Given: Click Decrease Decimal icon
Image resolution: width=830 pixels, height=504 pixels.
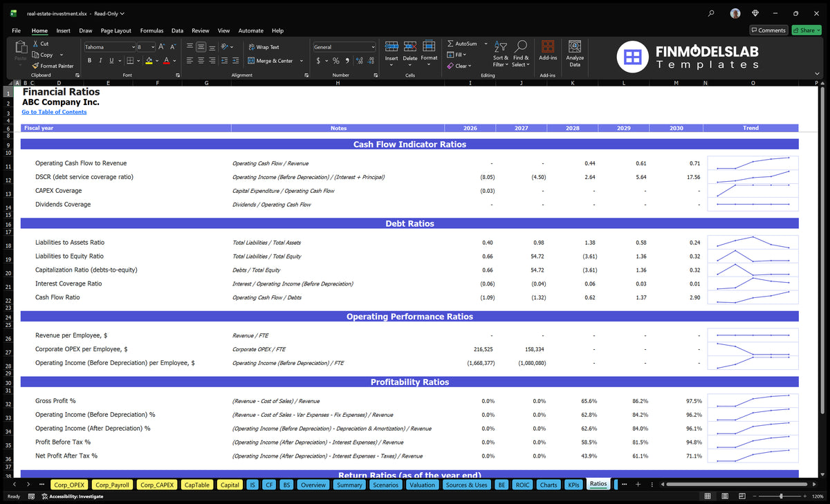Looking at the screenshot, I should tap(371, 61).
